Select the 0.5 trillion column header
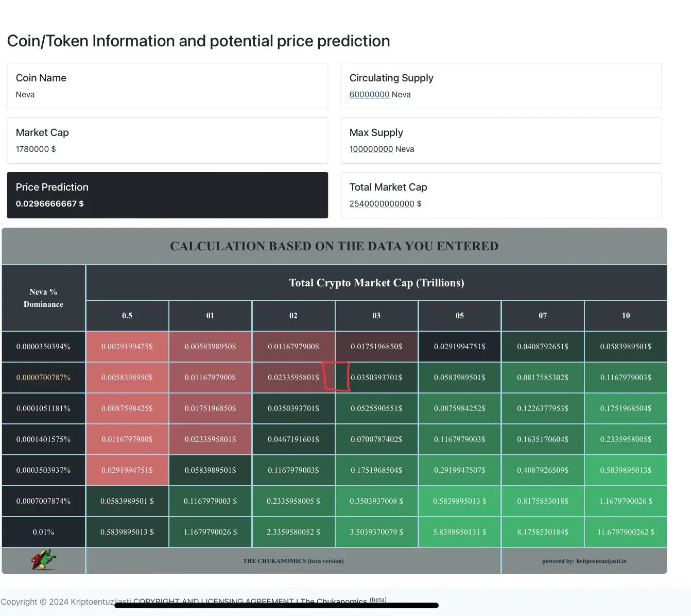Screen dimensions: 691x616 point(127,316)
